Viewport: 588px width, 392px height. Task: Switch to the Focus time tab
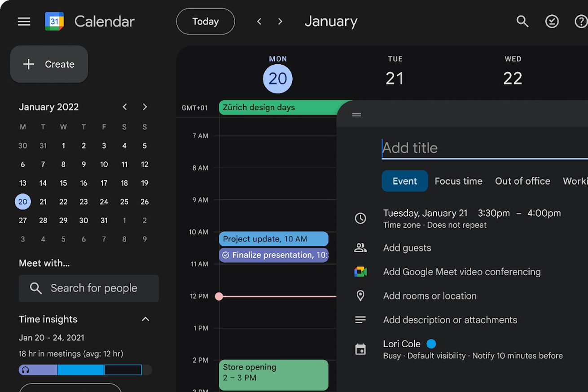click(x=458, y=181)
